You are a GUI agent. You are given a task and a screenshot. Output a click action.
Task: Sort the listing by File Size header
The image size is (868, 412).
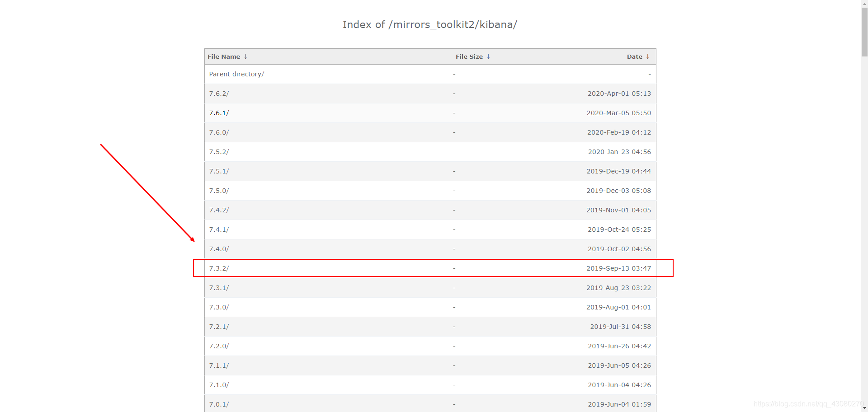469,56
